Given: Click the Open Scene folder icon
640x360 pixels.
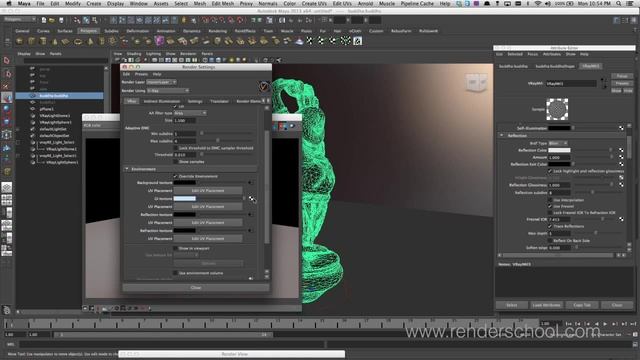Looking at the screenshot, I should (52, 20).
